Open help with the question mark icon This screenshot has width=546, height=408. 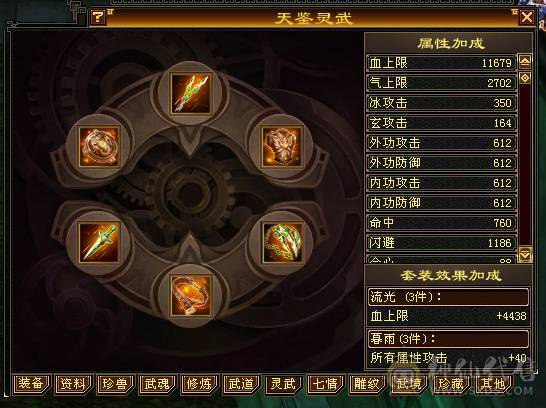pyautogui.click(x=98, y=16)
